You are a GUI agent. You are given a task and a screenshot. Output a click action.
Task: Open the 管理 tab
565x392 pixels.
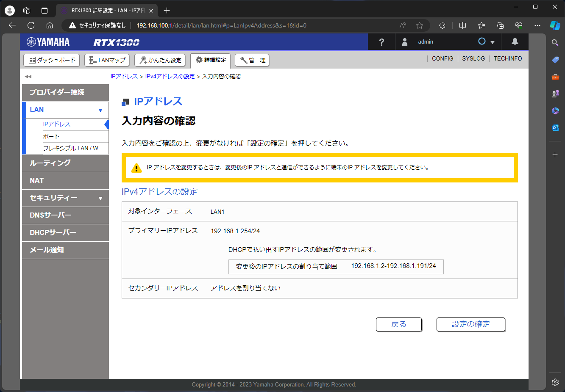click(x=252, y=60)
